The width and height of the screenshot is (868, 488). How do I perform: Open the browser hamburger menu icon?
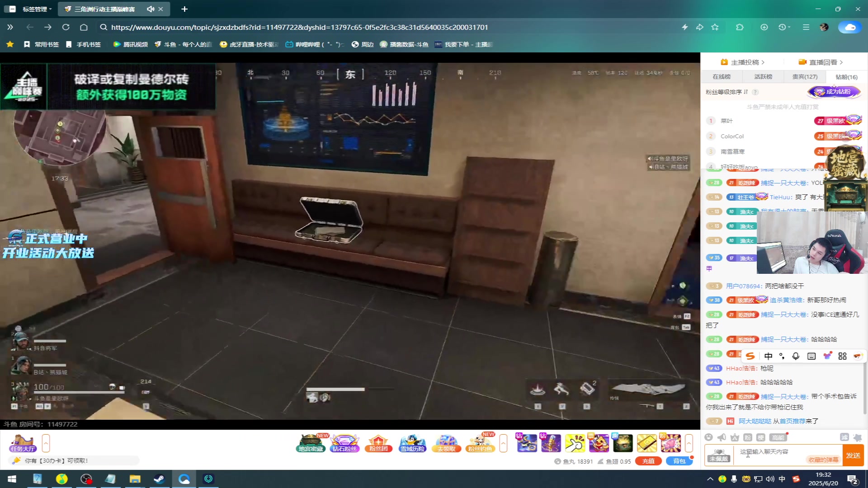[806, 27]
